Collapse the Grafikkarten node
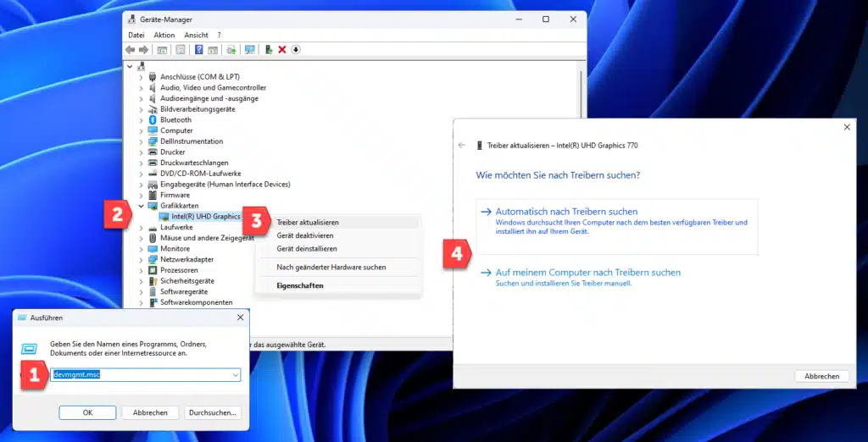868x442 pixels. point(141,206)
